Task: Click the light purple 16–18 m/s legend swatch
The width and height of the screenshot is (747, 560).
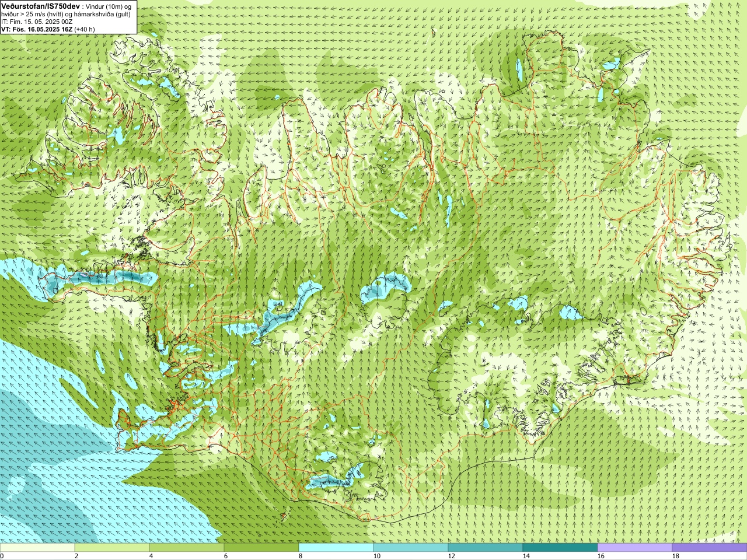Action: (635, 548)
